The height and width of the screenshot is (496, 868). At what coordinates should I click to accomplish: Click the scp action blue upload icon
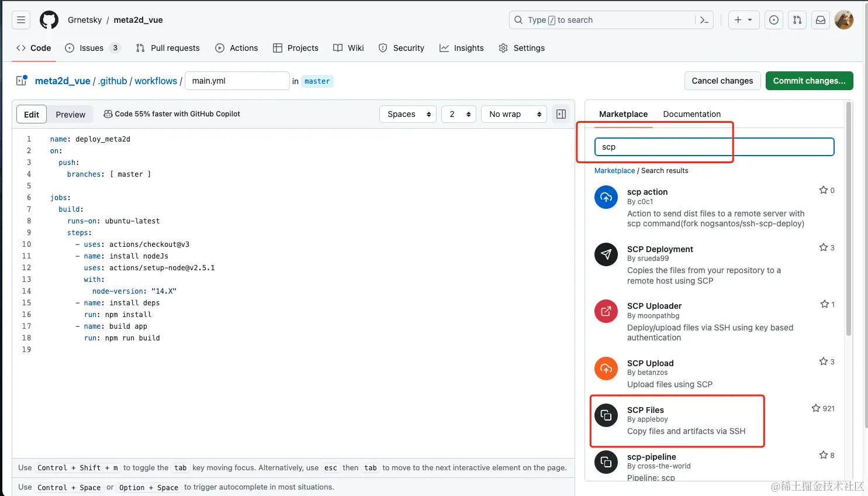pos(606,197)
